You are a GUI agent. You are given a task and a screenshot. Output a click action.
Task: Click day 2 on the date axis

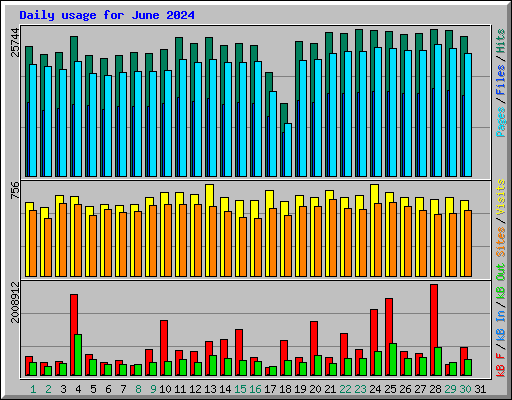click(x=48, y=389)
